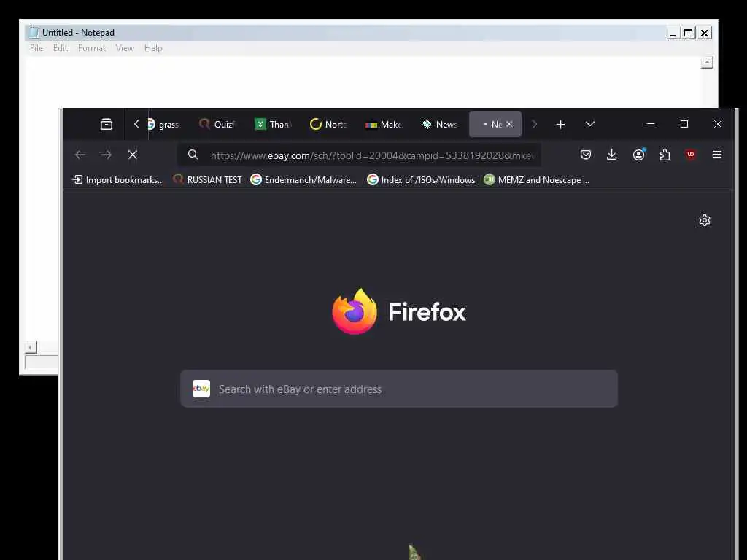Close the Notepad window
The image size is (747, 560).
(704, 33)
